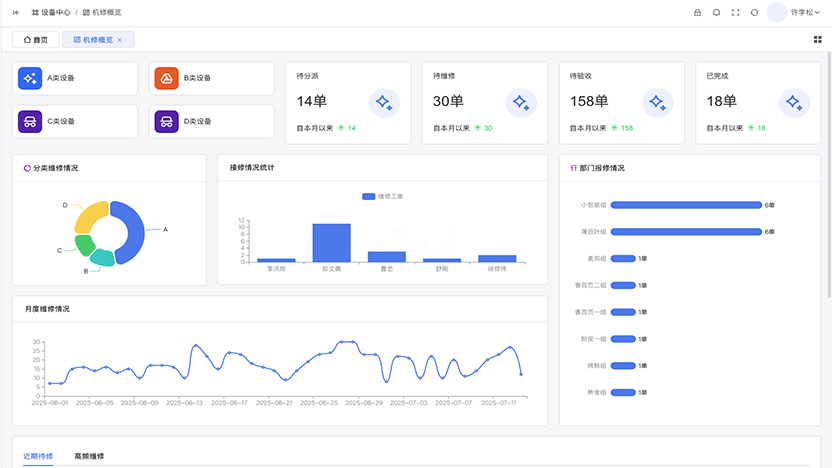
Task: Open the notification bell
Action: (716, 12)
